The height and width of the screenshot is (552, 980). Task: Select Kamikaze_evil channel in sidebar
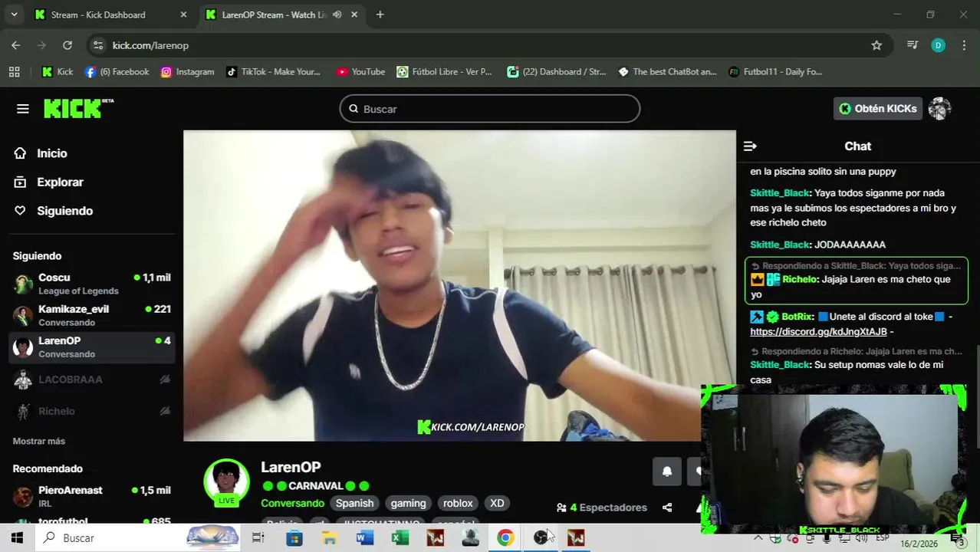(x=92, y=315)
